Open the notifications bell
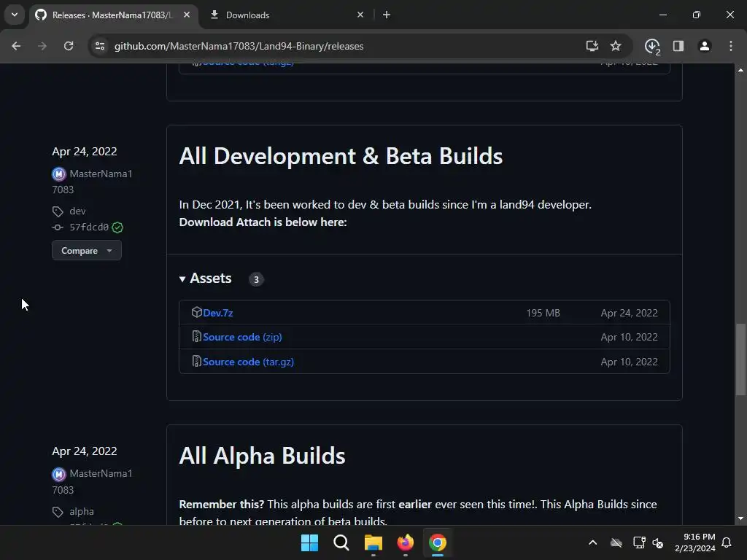Screen dimensions: 747x560 pyautogui.click(x=727, y=542)
